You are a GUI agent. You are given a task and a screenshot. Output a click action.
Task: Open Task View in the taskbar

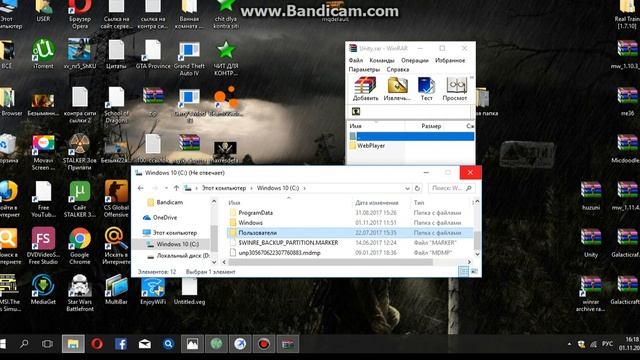click(47, 344)
